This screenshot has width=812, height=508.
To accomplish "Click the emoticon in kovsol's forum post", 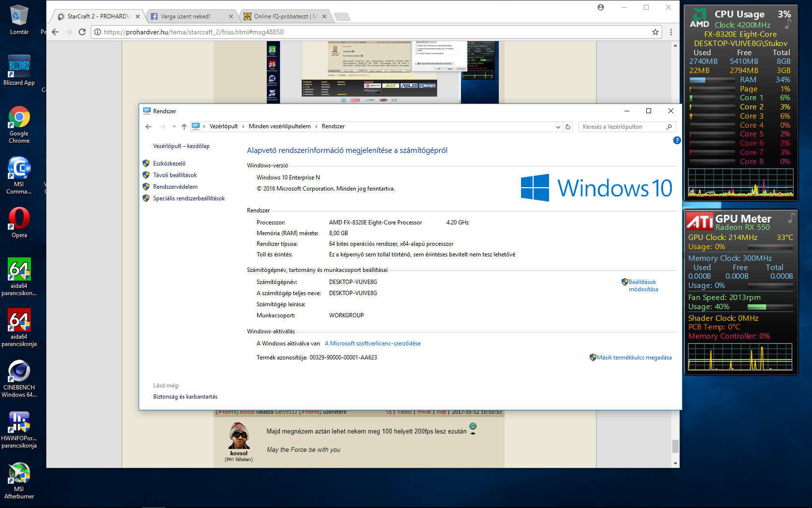I will (473, 428).
